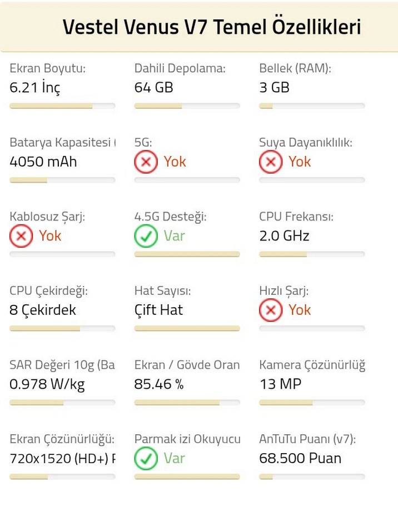This screenshot has height=532, width=398.
Task: Toggle the Hızlı Şarj Yok status
Action: tap(300, 310)
